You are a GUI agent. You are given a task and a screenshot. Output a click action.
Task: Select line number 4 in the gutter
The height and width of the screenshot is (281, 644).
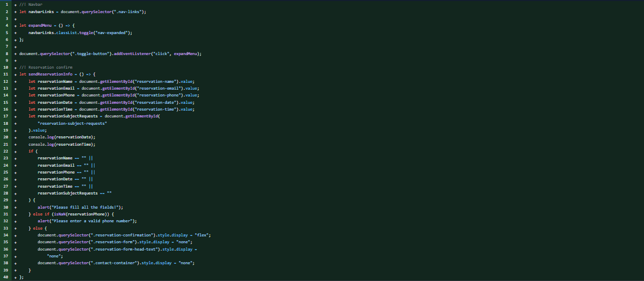(5, 25)
